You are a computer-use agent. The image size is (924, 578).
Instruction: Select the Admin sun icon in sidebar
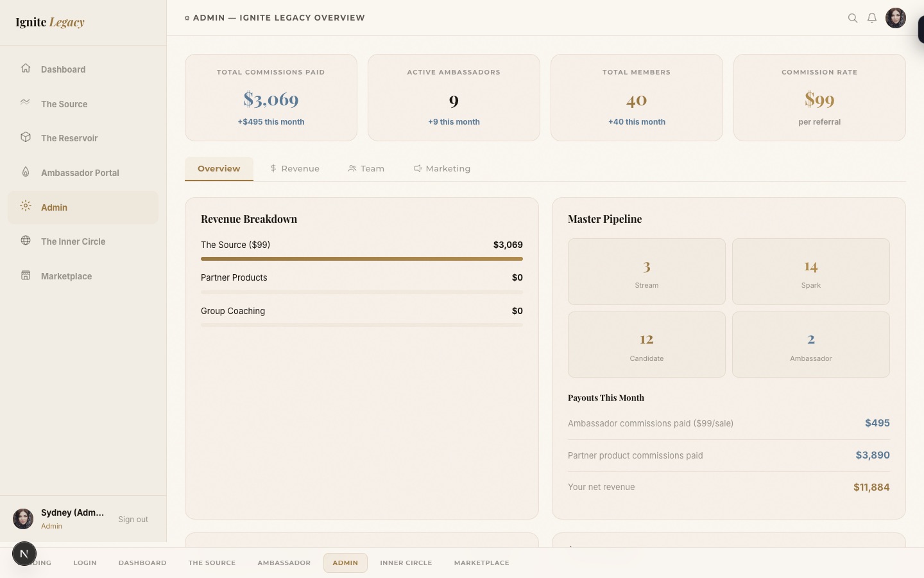(x=25, y=207)
